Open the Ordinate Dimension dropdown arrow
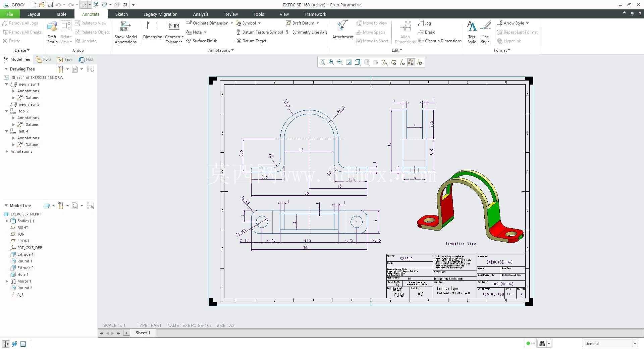The image size is (644, 349). point(232,23)
